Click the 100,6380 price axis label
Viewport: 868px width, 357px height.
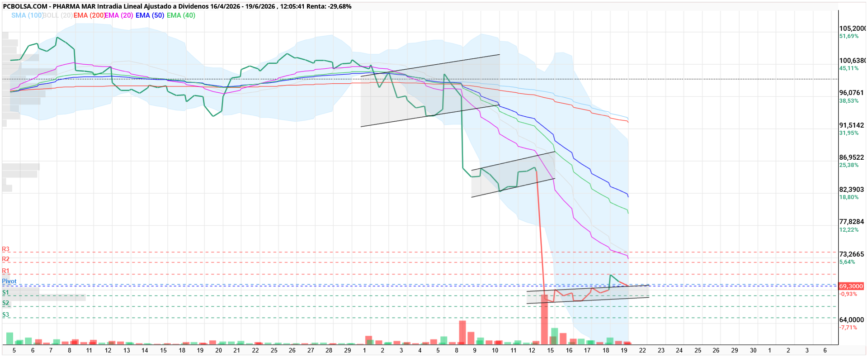(x=853, y=61)
